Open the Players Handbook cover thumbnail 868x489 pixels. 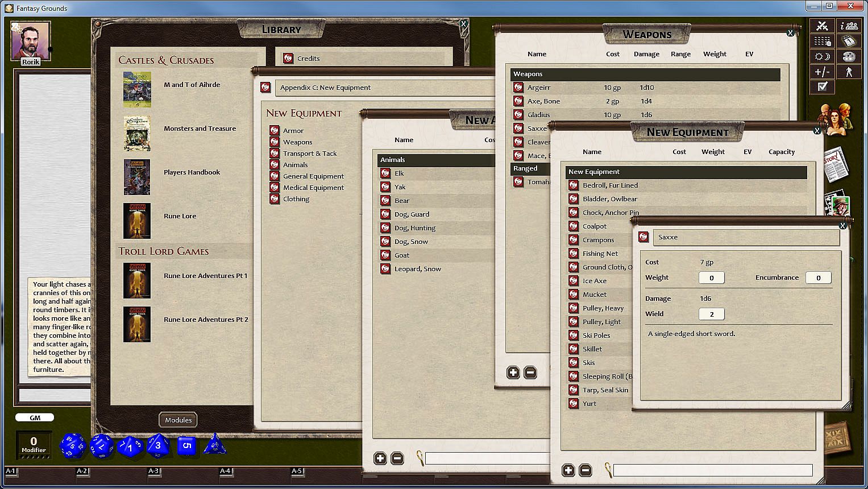click(x=137, y=177)
